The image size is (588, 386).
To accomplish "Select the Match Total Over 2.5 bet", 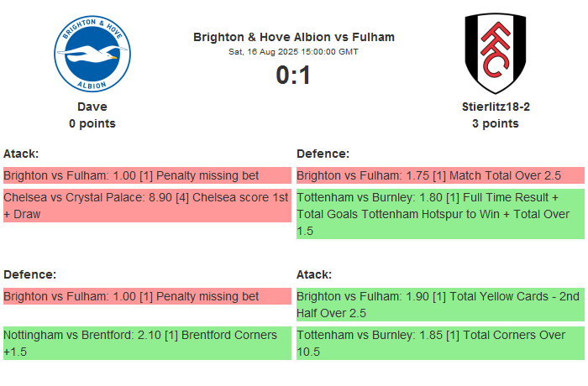I will pos(439,175).
